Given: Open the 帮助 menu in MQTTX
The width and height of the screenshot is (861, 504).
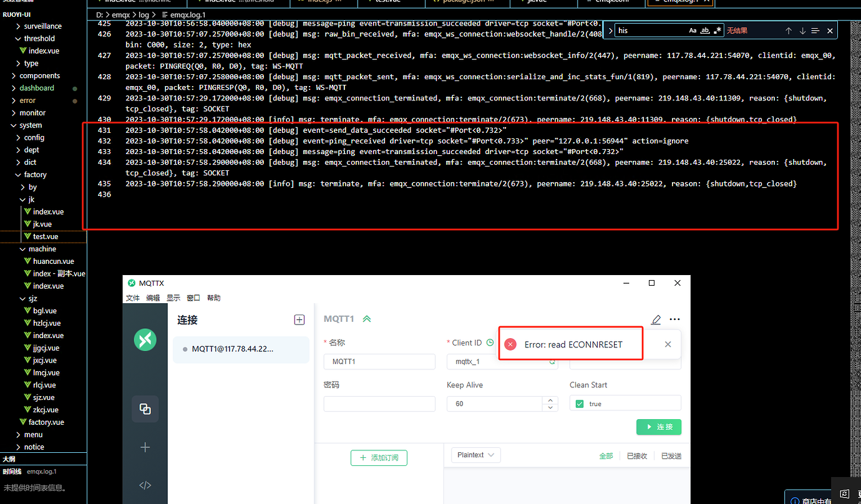Looking at the screenshot, I should click(x=214, y=298).
